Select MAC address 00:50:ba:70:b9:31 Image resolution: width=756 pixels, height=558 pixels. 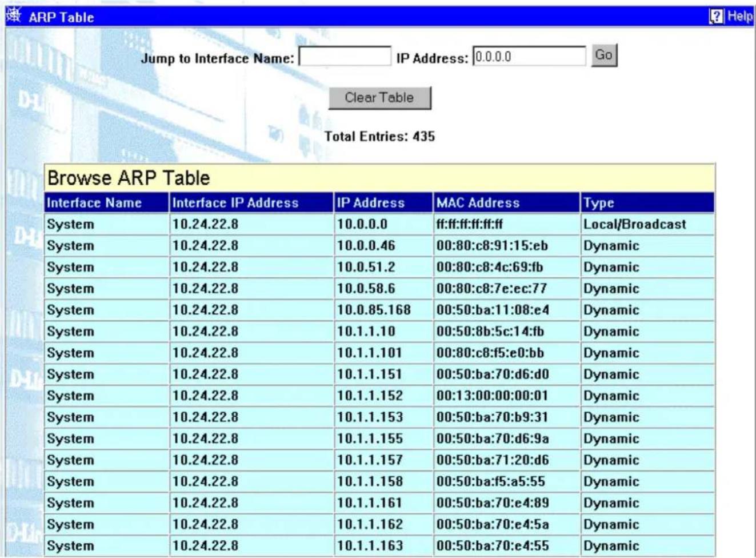pos(492,417)
